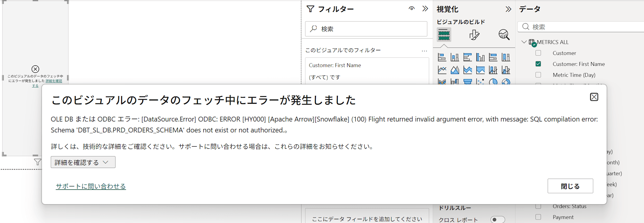Select the pie chart visual

(493, 81)
